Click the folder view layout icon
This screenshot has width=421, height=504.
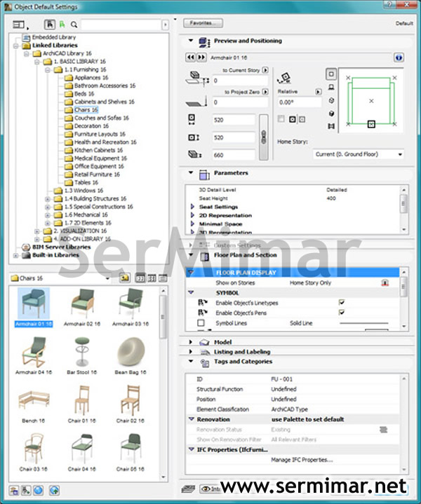coord(20,25)
